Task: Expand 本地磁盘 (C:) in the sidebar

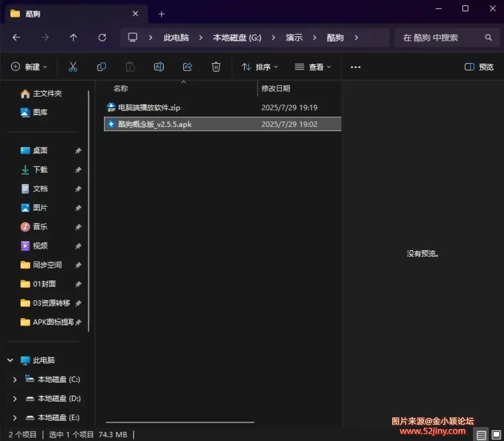Action: click(x=14, y=379)
